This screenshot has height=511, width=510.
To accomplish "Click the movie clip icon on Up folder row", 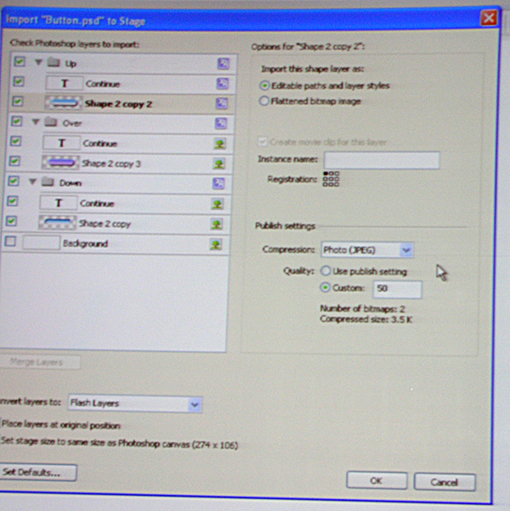I will pos(223,64).
